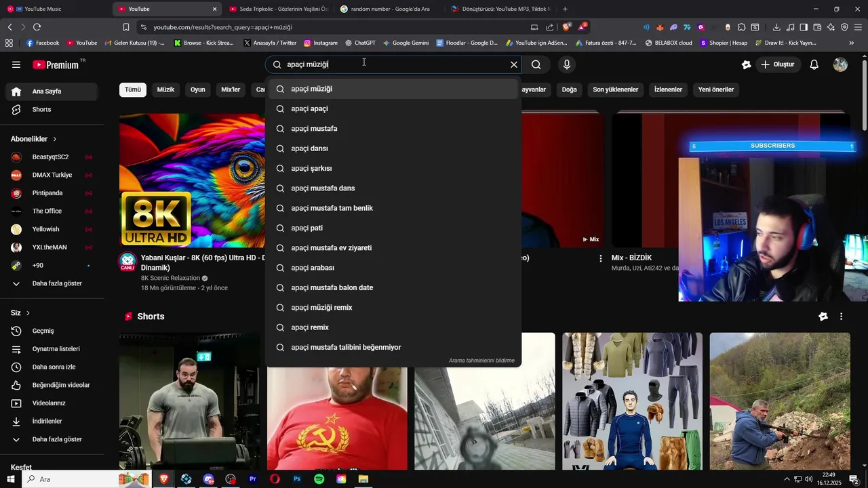Click the Brave shields icon
Screen dimensions: 868x488
pyautogui.click(x=567, y=27)
